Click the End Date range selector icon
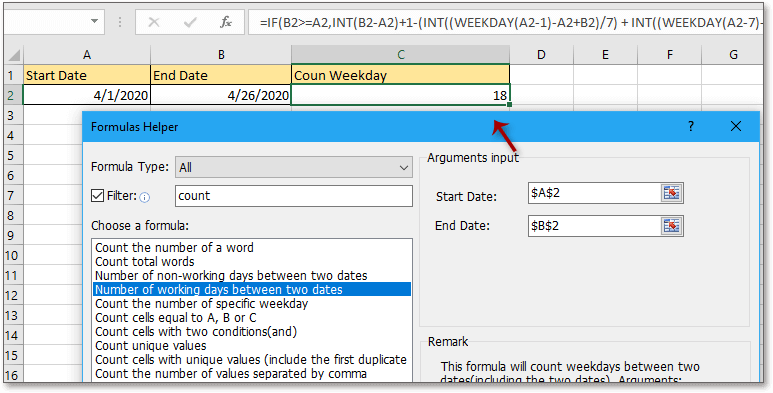773x393 pixels. click(671, 226)
